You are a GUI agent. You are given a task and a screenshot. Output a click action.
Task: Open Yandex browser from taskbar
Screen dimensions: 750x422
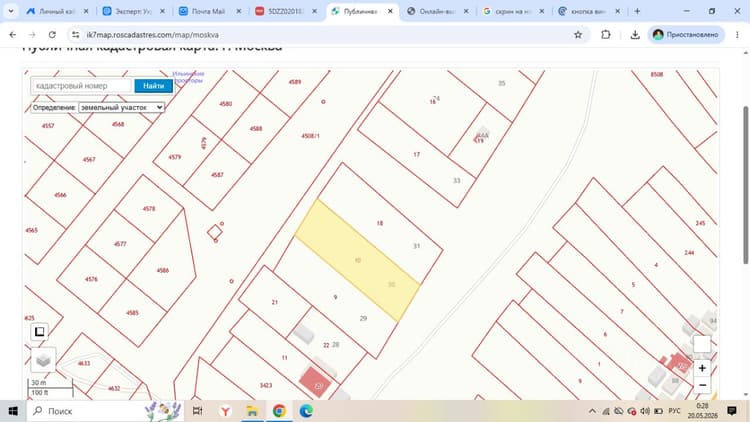225,411
